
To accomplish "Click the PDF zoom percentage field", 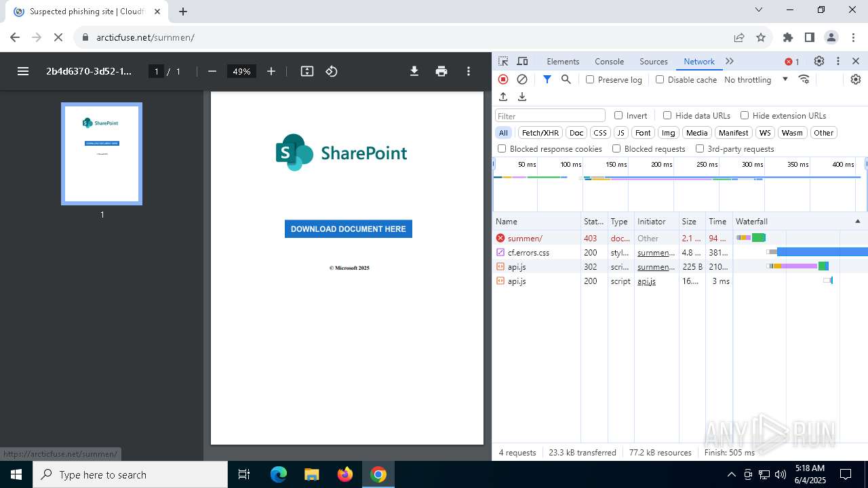I will 242,71.
